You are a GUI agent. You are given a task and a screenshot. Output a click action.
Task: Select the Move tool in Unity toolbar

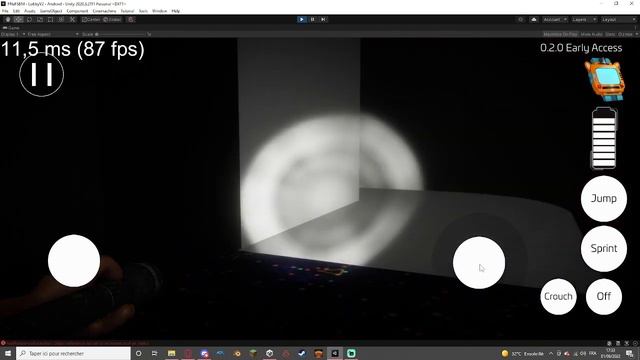(18, 20)
